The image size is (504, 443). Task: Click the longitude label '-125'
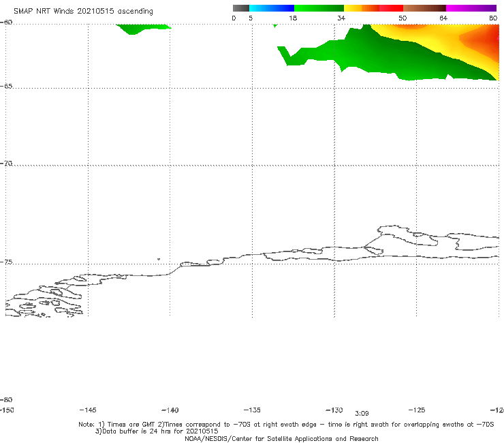click(x=417, y=410)
